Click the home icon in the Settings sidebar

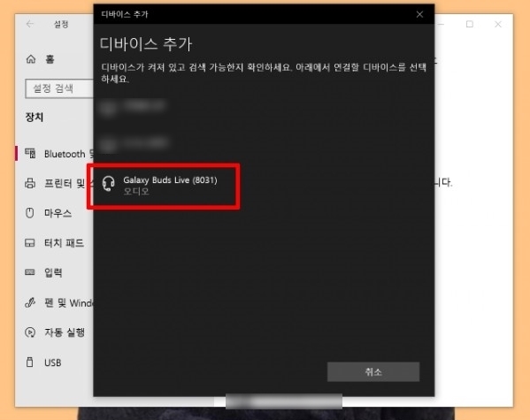point(31,59)
